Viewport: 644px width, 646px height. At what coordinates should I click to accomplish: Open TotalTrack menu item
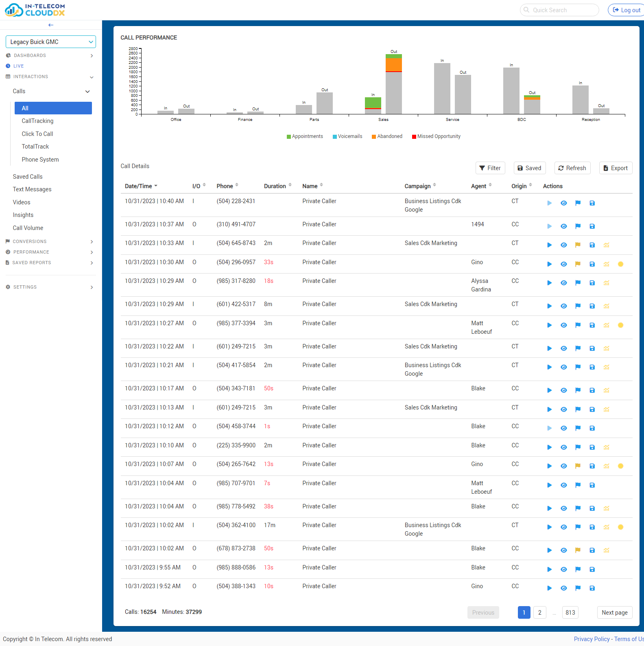coord(35,147)
